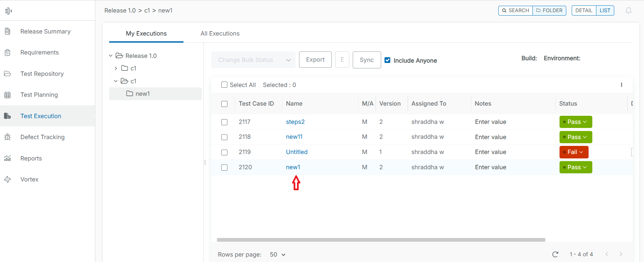Click the Export button
644x262 pixels.
click(315, 60)
